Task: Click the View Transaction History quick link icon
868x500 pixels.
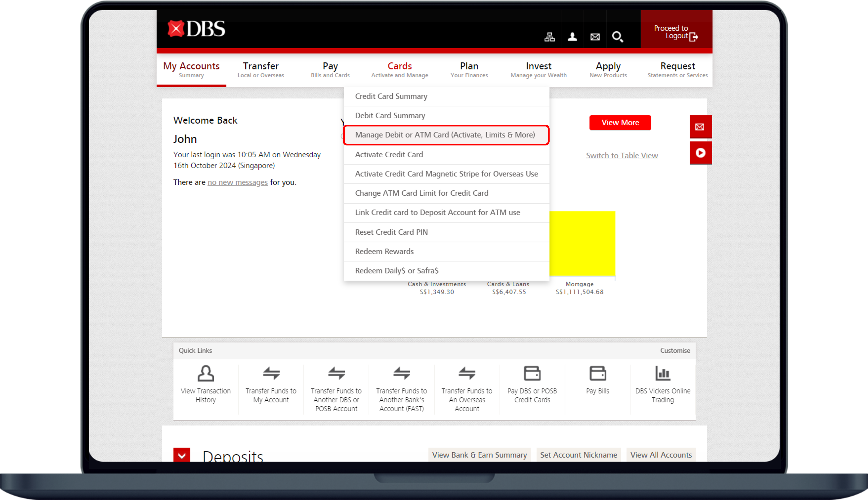Action: click(205, 374)
